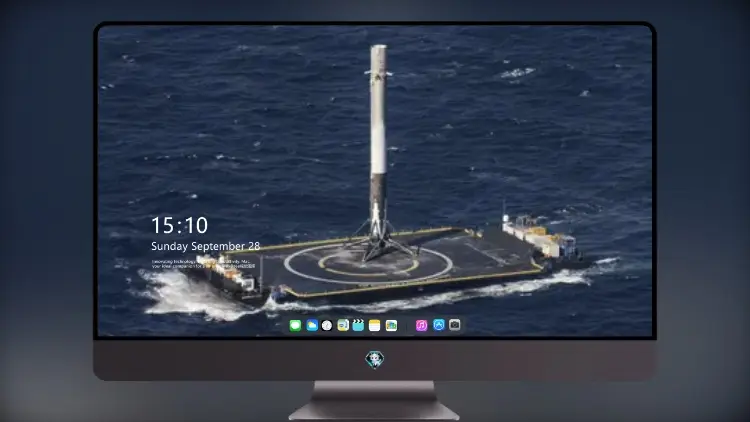Open the gray Camera dock icon
Image resolution: width=750 pixels, height=422 pixels.
[454, 325]
